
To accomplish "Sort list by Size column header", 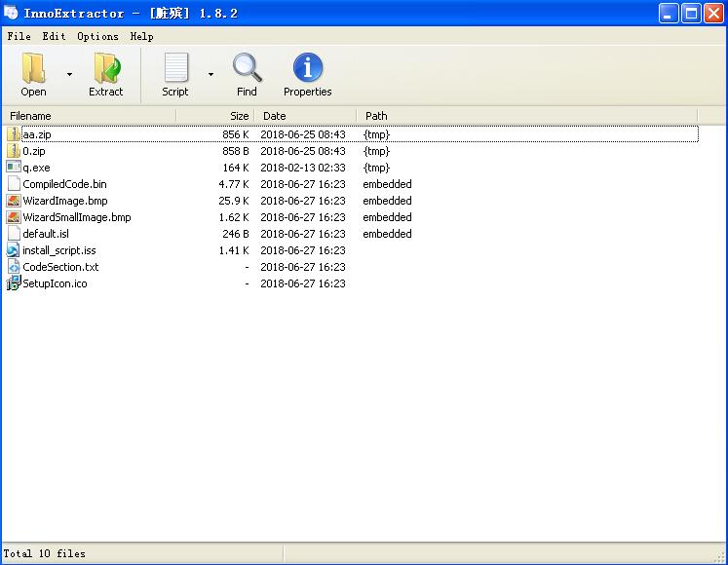I will [x=215, y=116].
